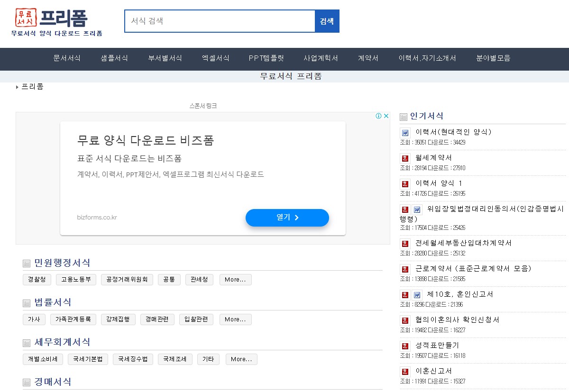569x392 pixels.
Task: Click the blue 검색 search button
Action: click(327, 21)
